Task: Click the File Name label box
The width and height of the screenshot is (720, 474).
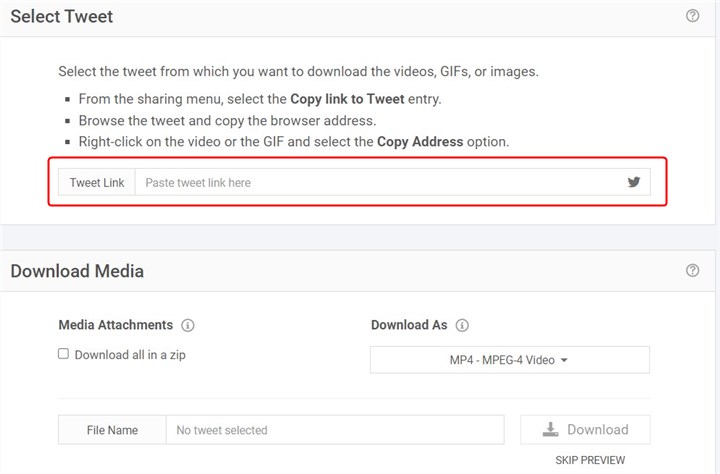Action: coord(112,430)
